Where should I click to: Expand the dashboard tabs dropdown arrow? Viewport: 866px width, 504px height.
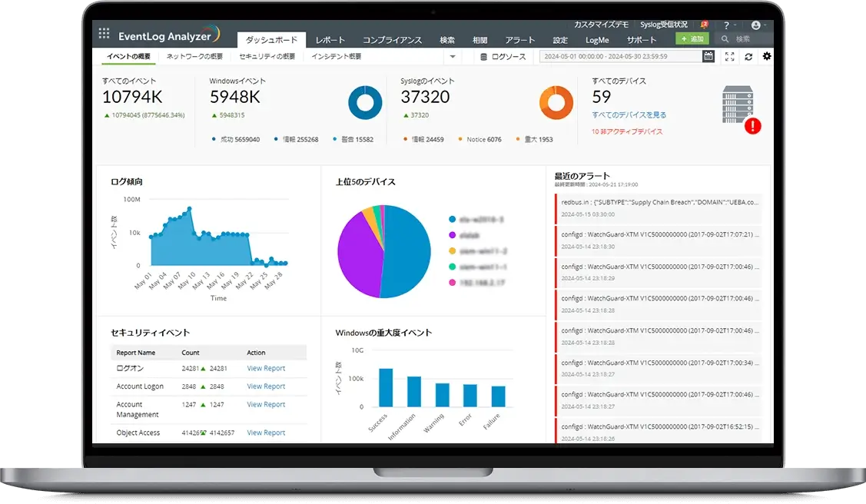(x=453, y=56)
